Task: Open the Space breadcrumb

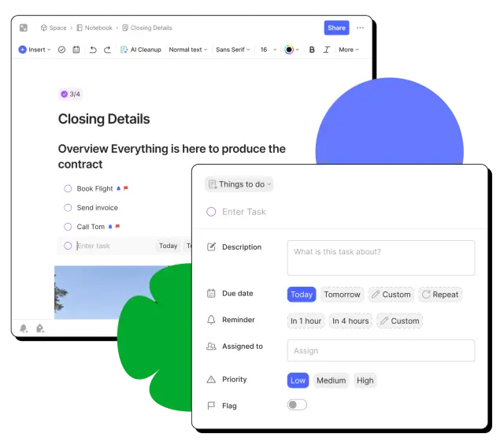Action: (54, 28)
